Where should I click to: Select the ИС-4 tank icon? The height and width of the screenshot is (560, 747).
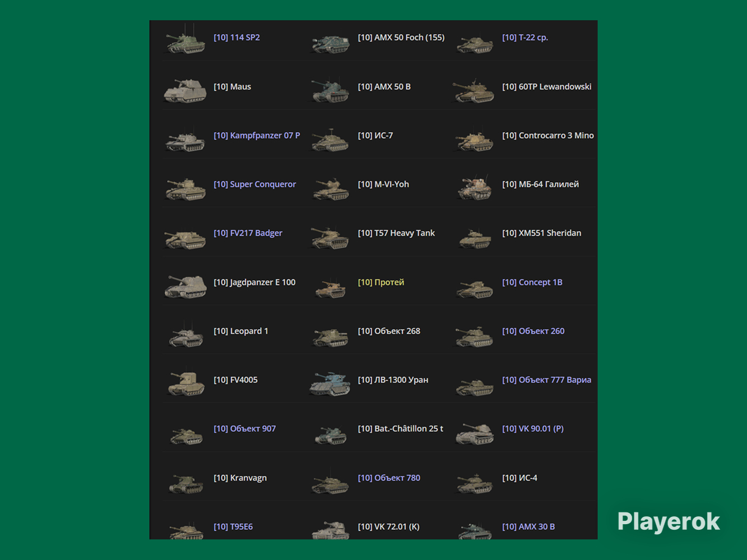(x=475, y=482)
